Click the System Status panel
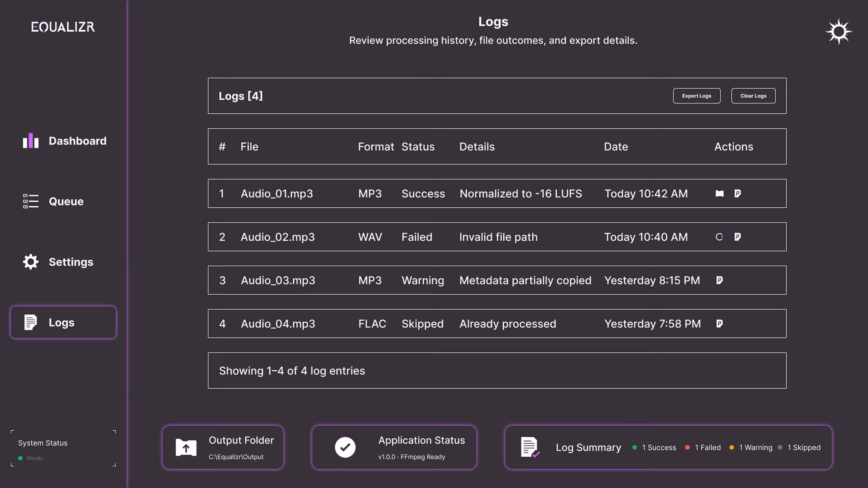 (63, 448)
